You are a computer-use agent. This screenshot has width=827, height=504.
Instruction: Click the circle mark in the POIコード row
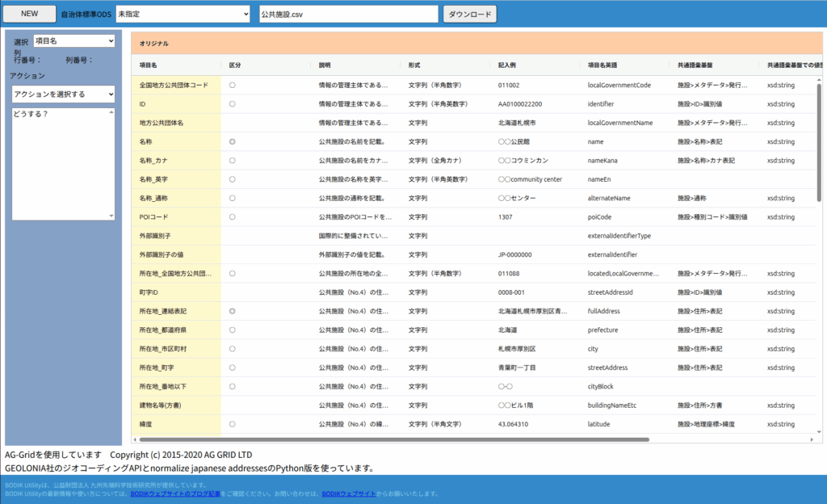coord(233,216)
